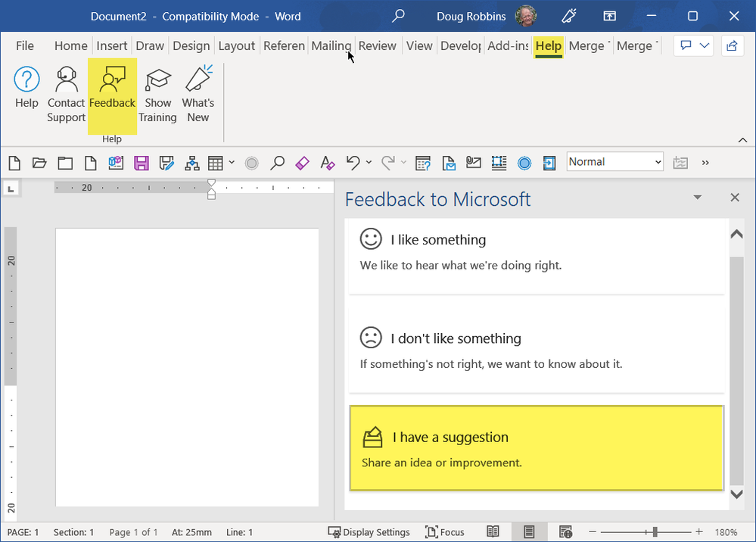The width and height of the screenshot is (756, 542).
Task: Open the Feedback pane options arrow
Action: [697, 198]
